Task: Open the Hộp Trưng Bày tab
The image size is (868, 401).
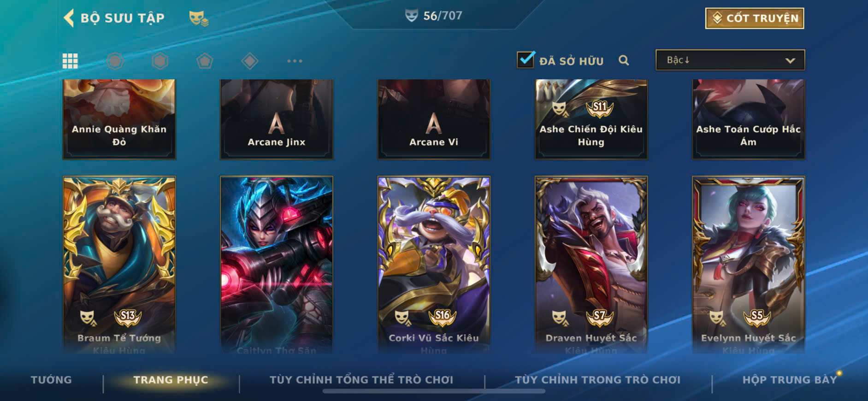Action: tap(789, 380)
